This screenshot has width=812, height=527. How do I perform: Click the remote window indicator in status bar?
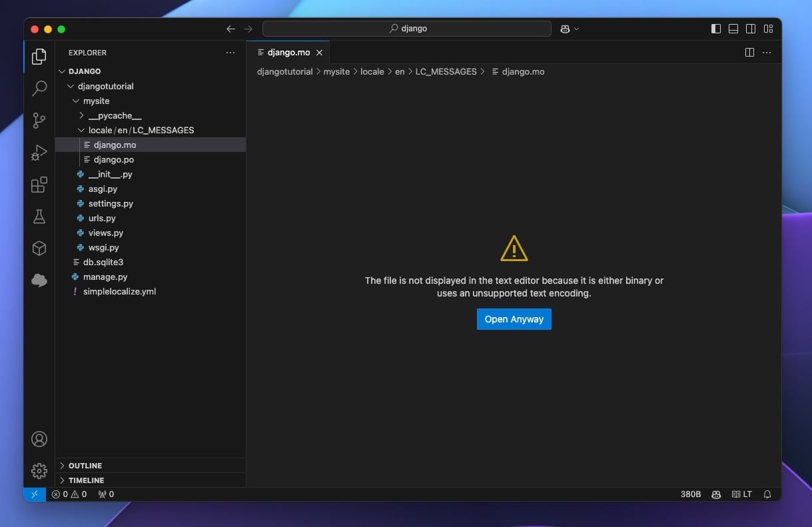35,494
